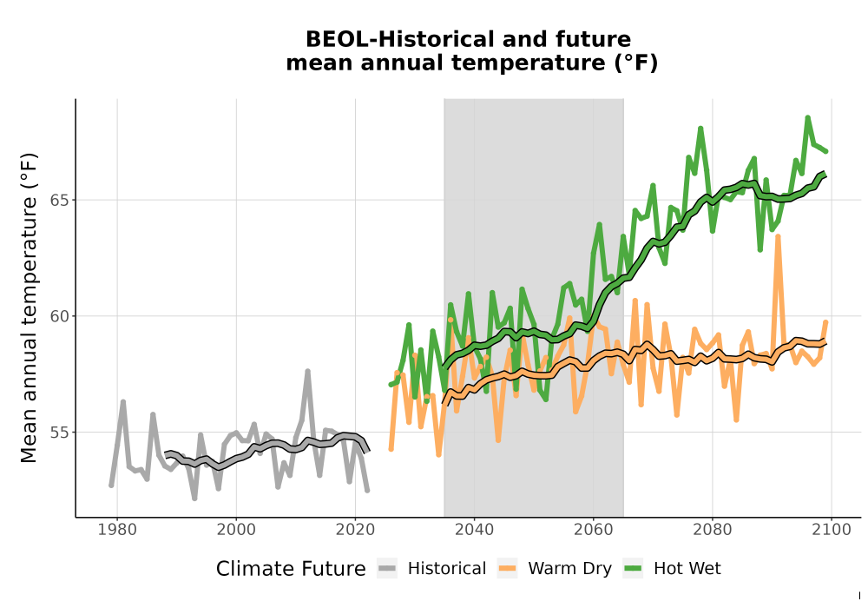Click the 2000 x-axis tick label

tap(236, 530)
